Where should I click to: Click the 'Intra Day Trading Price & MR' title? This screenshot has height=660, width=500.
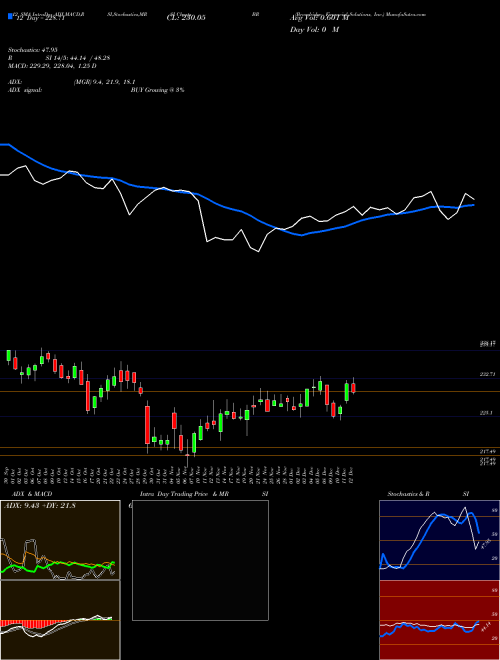click(184, 494)
